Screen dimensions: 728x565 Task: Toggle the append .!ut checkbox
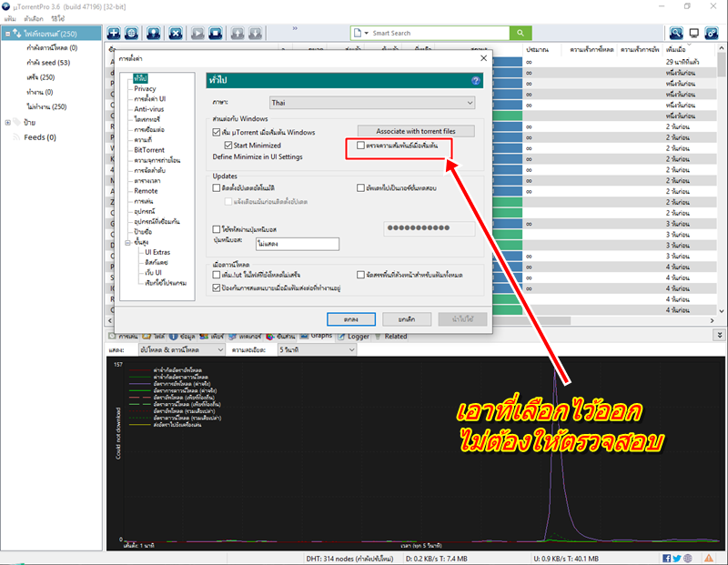click(217, 275)
